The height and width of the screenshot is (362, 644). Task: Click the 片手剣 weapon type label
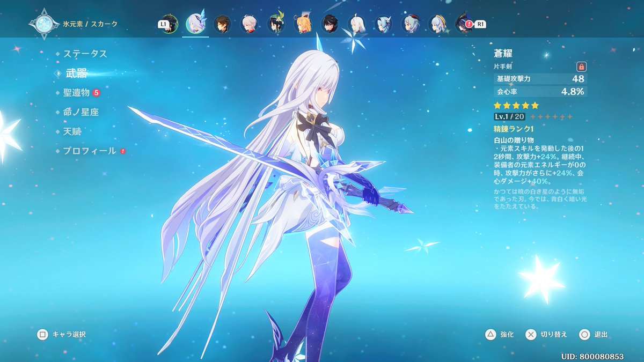[502, 67]
